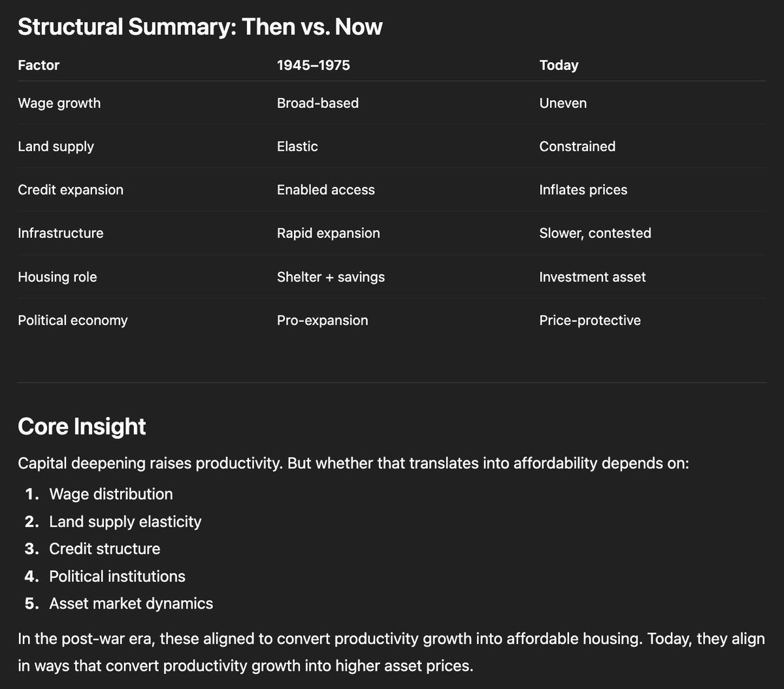
Task: Click the 'Political institutions' list item
Action: (118, 576)
